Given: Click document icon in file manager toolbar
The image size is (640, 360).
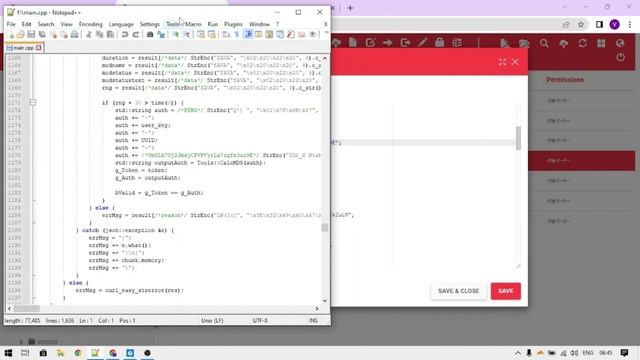Looking at the screenshot, I should [x=353, y=42].
